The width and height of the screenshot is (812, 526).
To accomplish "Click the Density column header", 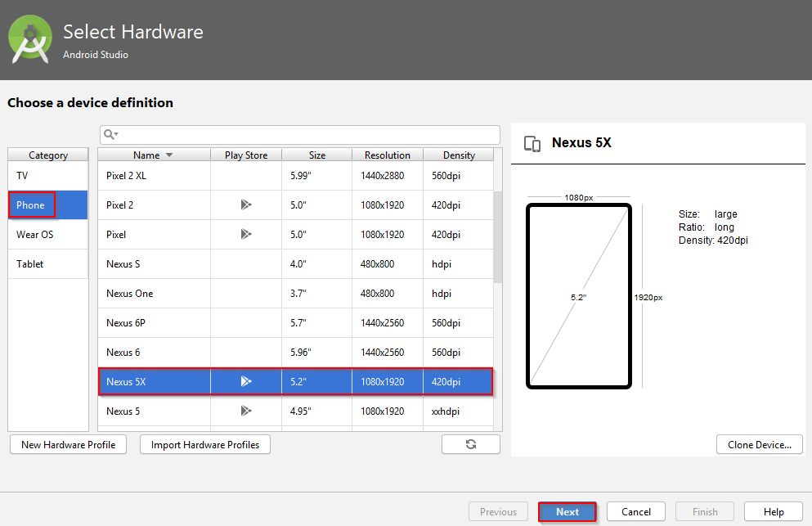I will pyautogui.click(x=459, y=155).
